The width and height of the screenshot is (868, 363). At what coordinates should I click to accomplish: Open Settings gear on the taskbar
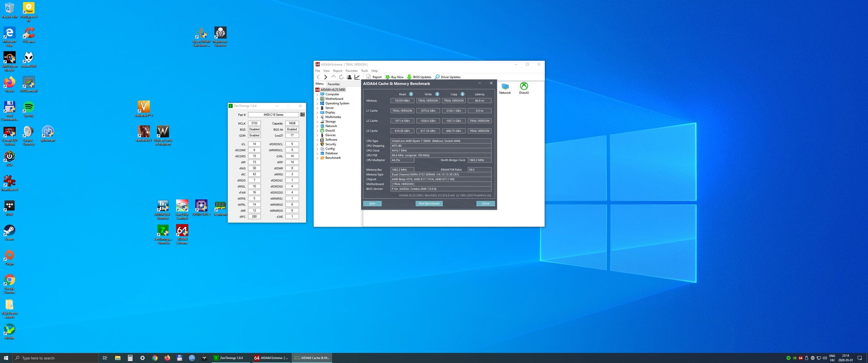click(x=142, y=358)
